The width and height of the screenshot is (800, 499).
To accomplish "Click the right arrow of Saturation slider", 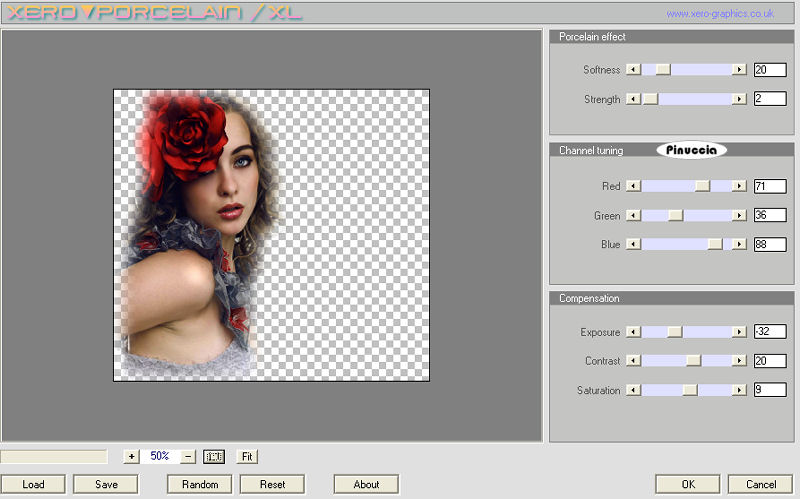I will pyautogui.click(x=739, y=390).
